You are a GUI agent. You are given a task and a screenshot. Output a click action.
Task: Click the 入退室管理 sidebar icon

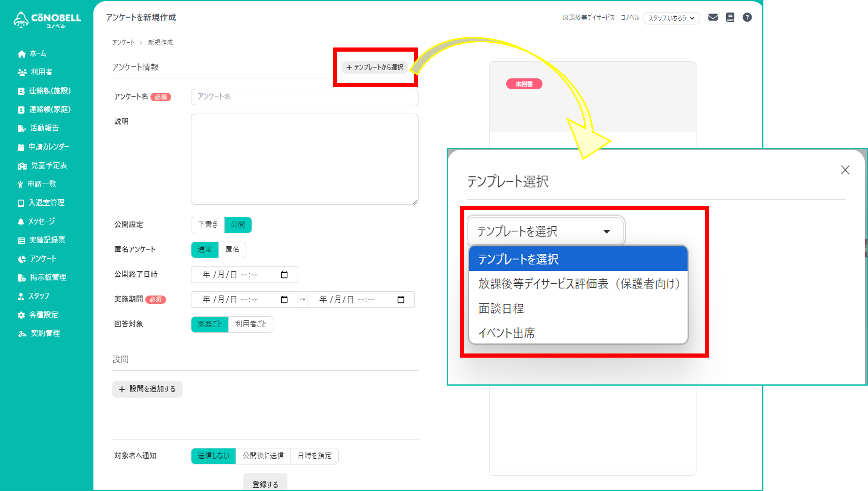point(21,203)
